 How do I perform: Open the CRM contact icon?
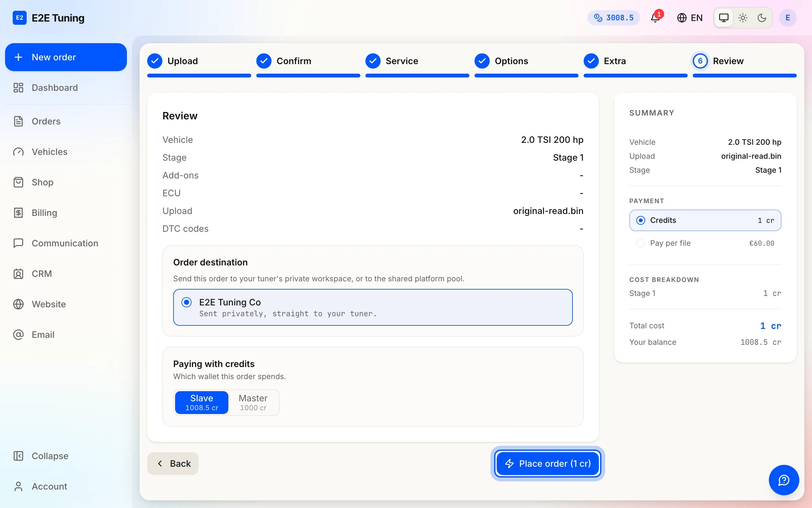pyautogui.click(x=18, y=274)
